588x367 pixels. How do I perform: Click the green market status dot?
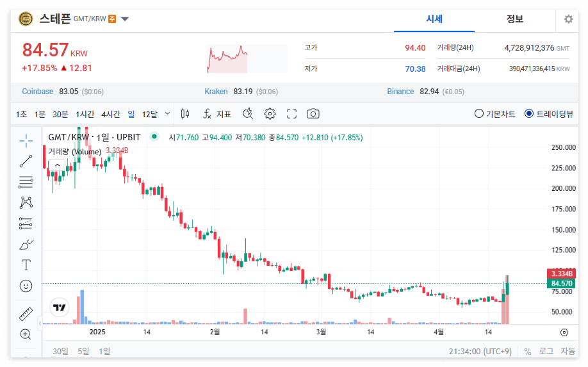pos(154,136)
